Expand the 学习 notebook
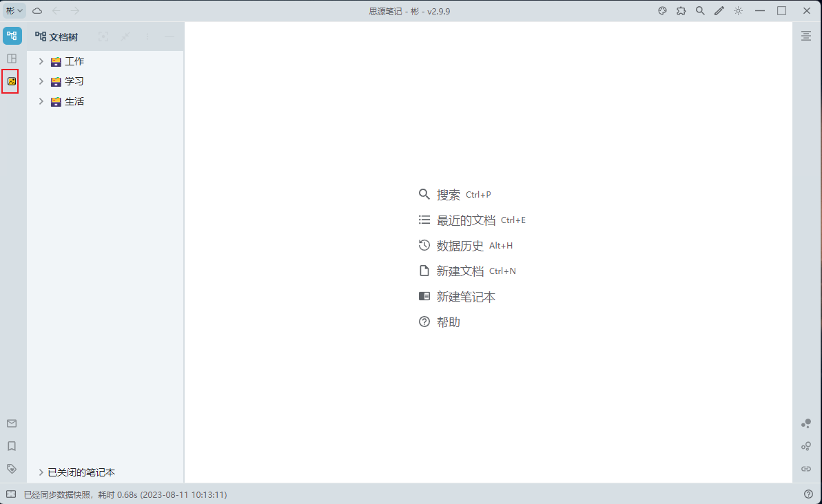The width and height of the screenshot is (822, 504). [x=41, y=81]
